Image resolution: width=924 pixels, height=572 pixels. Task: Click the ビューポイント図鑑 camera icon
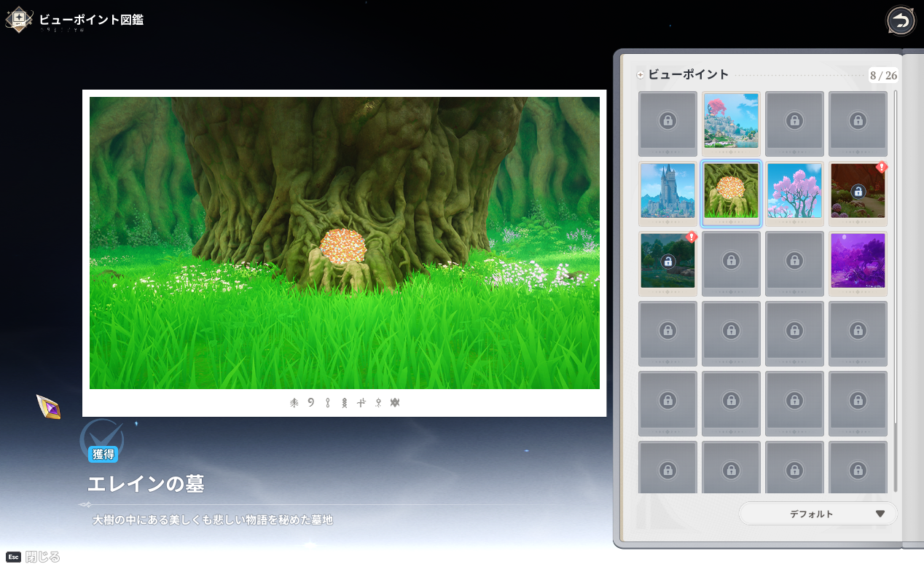point(18,19)
